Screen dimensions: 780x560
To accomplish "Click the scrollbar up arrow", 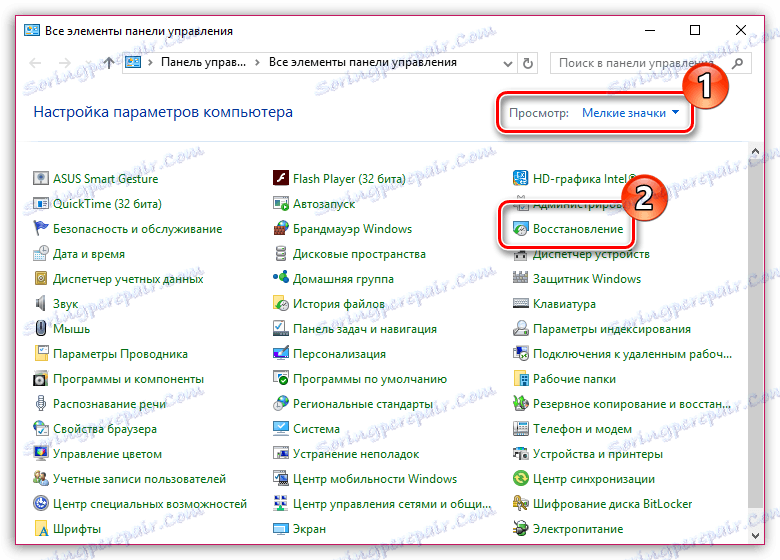I will (x=755, y=151).
